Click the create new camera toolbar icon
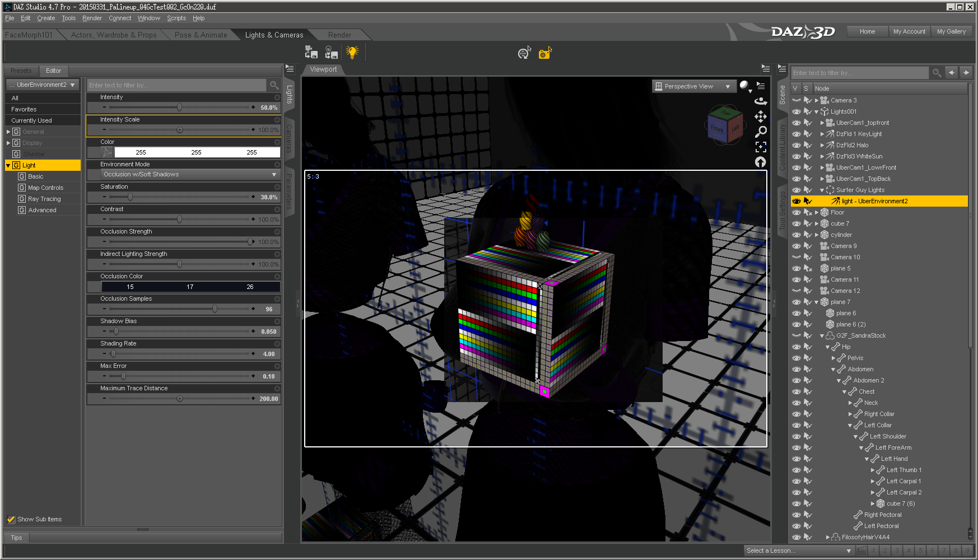Screen dimensions: 978x560 click(x=311, y=53)
